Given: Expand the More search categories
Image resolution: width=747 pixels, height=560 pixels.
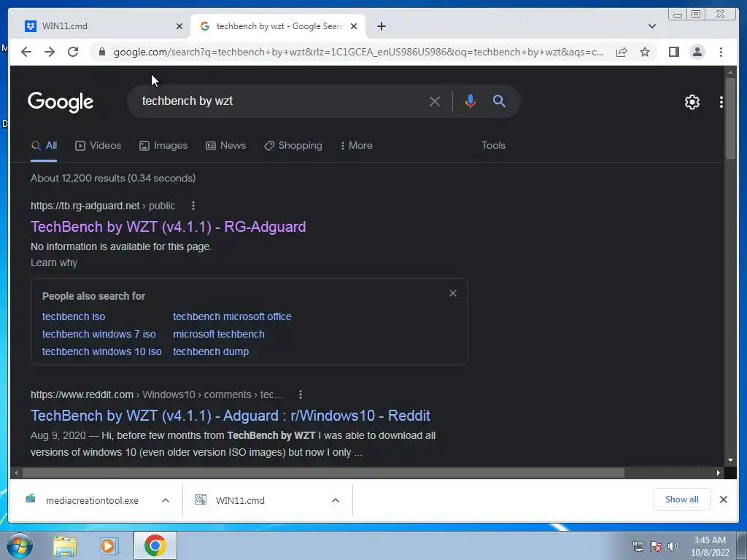Looking at the screenshot, I should coord(356,146).
